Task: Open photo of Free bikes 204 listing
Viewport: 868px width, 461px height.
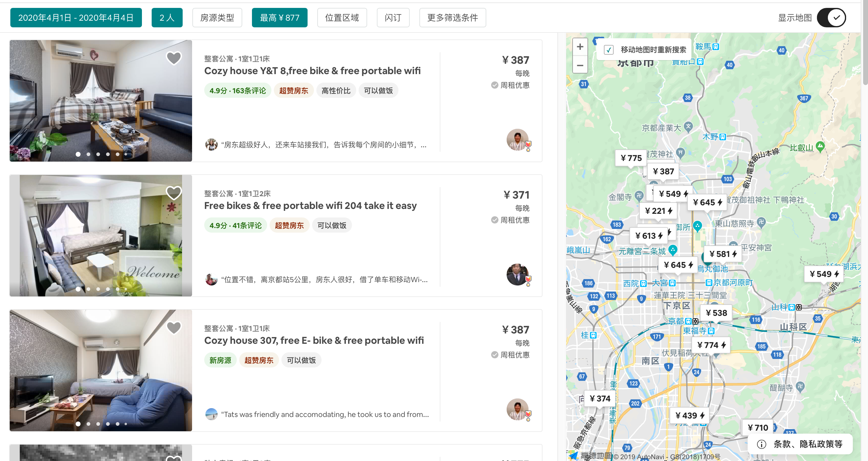Action: 101,235
